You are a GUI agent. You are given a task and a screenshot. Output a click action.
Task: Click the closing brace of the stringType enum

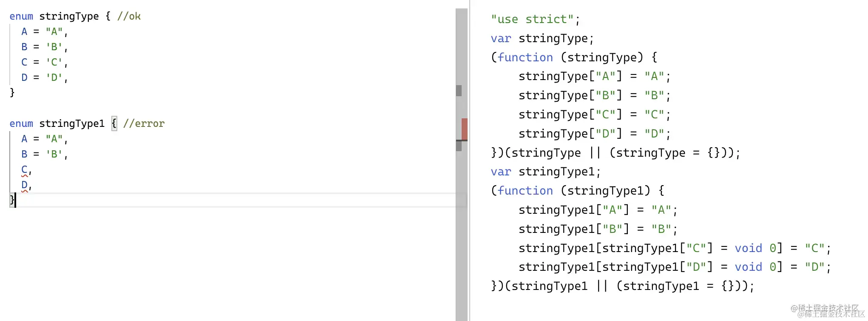pyautogui.click(x=12, y=92)
